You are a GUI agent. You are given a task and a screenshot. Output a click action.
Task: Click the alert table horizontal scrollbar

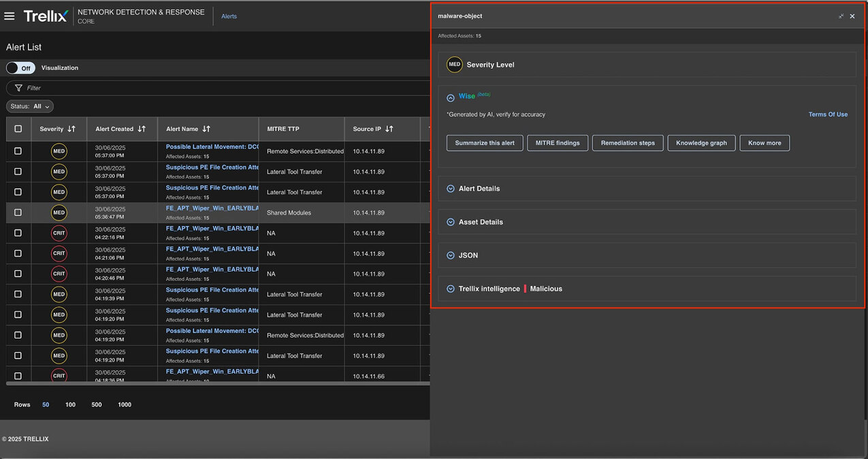click(x=218, y=383)
